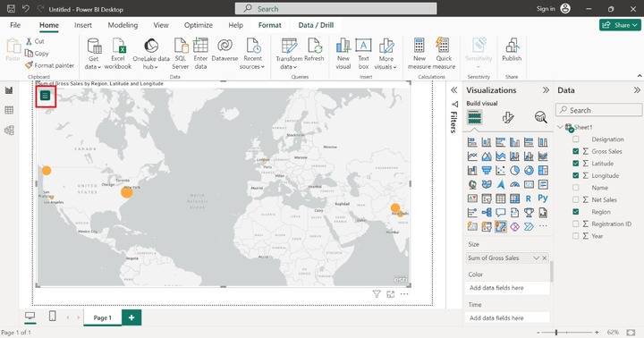
Task: Check the Registration ID field
Action: pyautogui.click(x=576, y=224)
